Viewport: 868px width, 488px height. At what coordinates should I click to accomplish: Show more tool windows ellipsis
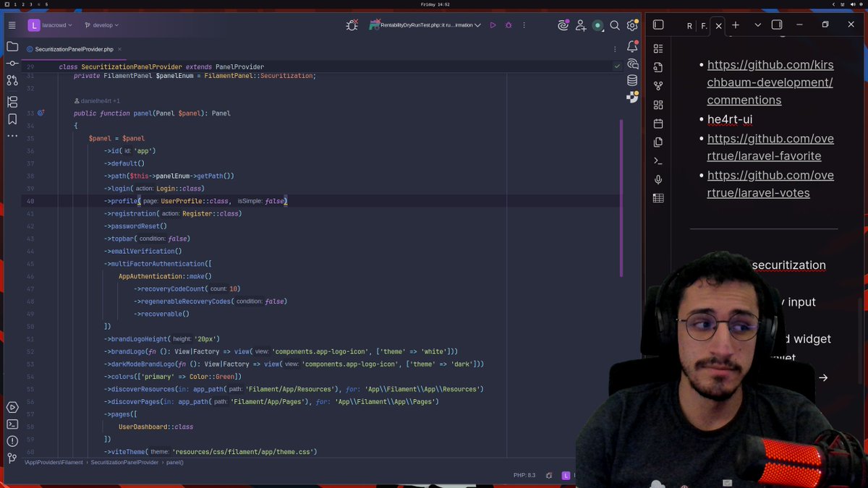pos(12,136)
